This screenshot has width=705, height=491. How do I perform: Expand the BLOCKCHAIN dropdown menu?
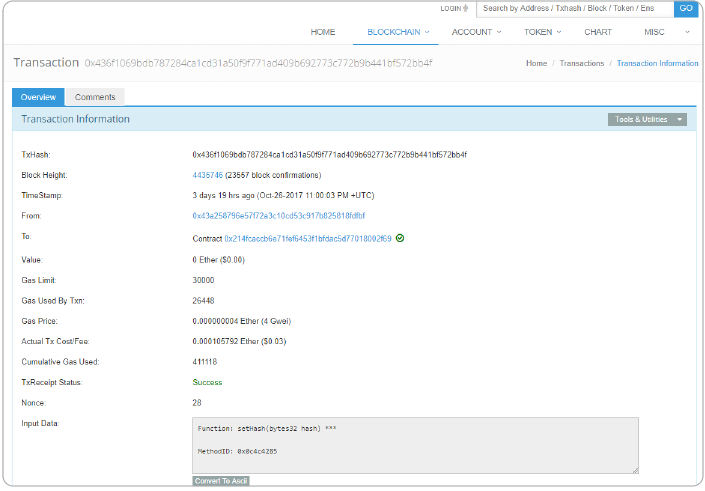click(x=398, y=32)
